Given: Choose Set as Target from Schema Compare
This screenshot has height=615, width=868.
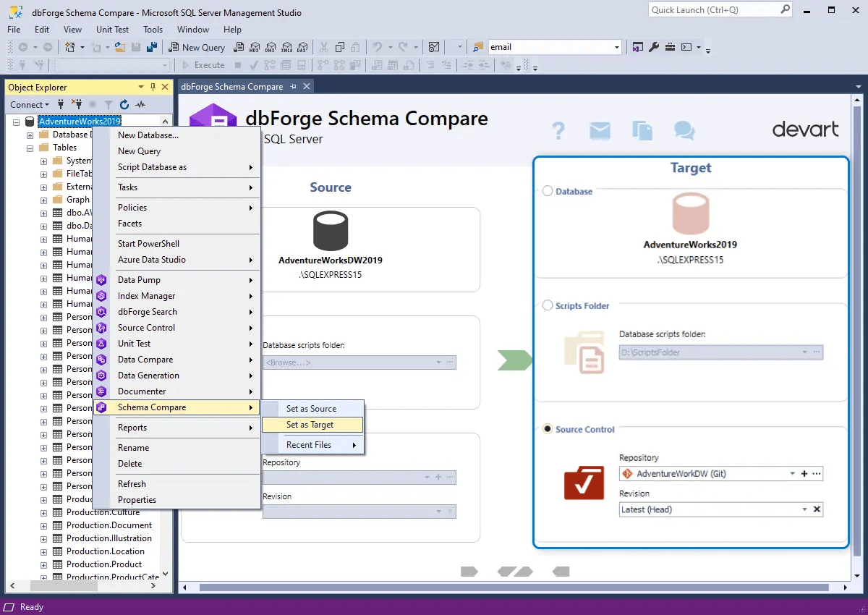Looking at the screenshot, I should pos(312,425).
